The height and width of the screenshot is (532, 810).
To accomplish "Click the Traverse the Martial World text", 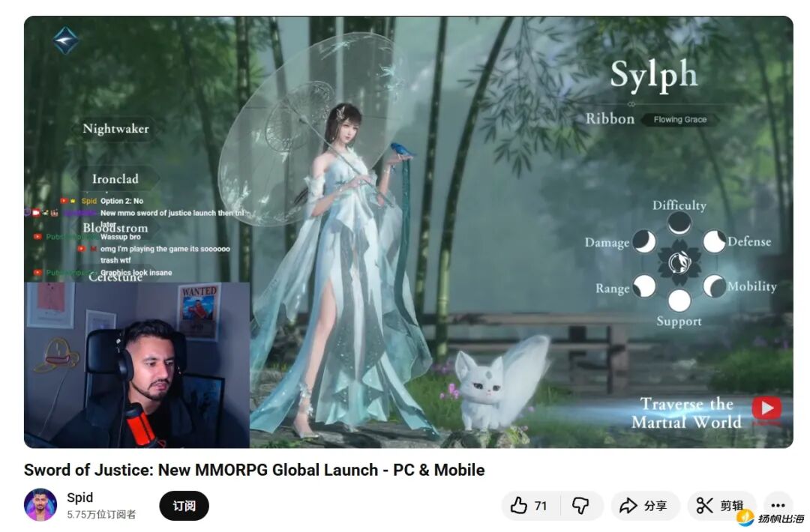I will (x=686, y=413).
